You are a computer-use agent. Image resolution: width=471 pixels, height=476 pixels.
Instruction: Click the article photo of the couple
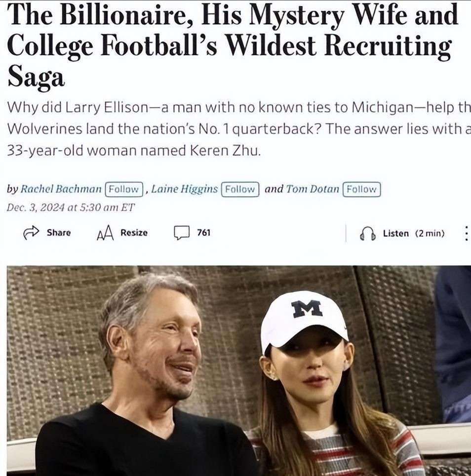tap(239, 370)
